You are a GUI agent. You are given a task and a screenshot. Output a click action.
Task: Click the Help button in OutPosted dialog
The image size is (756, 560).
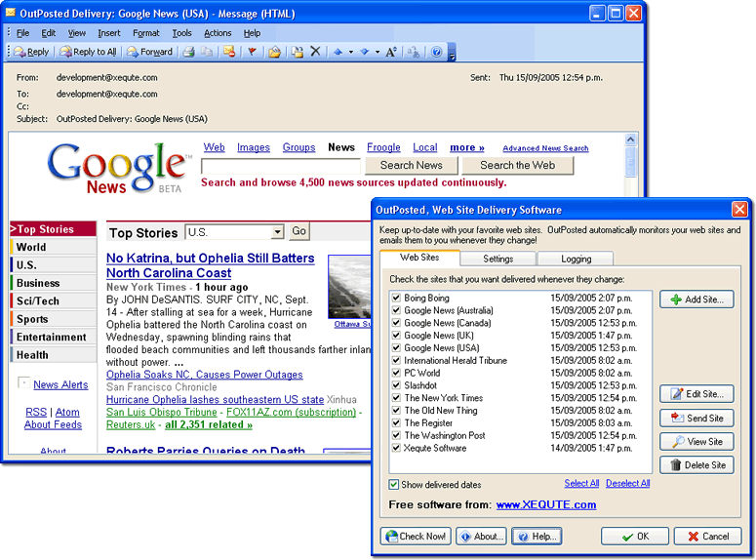tap(537, 537)
